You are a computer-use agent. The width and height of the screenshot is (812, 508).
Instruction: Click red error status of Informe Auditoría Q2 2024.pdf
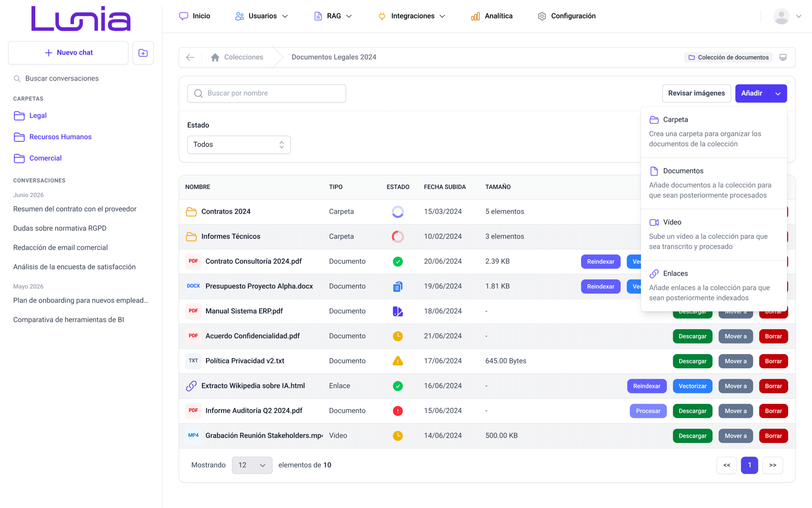(398, 411)
